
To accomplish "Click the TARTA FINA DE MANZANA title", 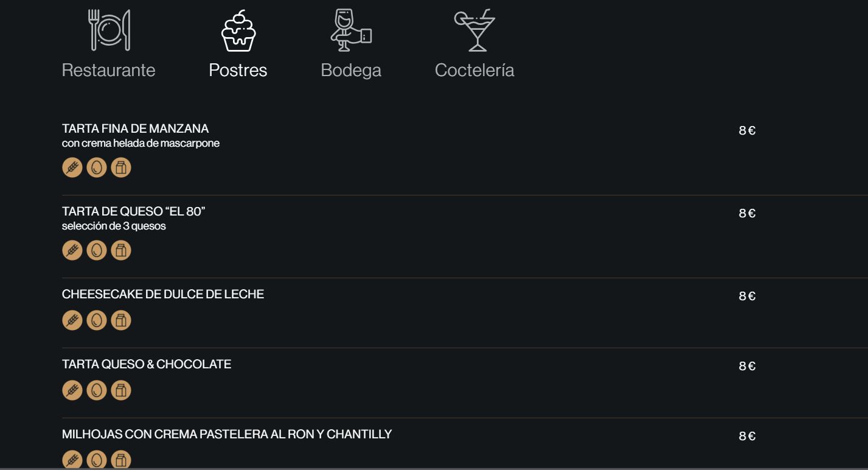I will pos(135,128).
